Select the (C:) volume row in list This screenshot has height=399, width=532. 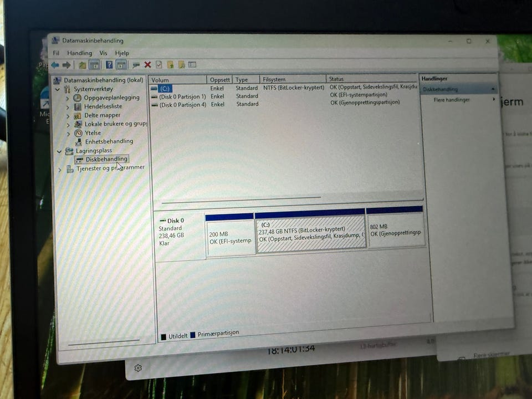point(283,88)
